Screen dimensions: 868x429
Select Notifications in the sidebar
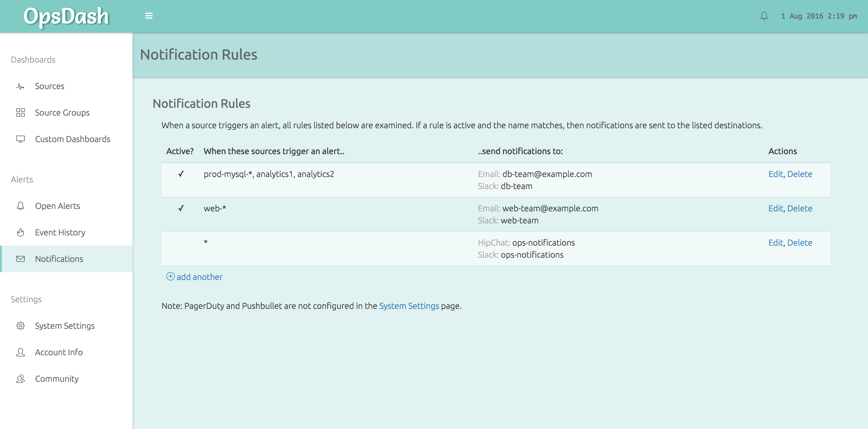[66, 259]
